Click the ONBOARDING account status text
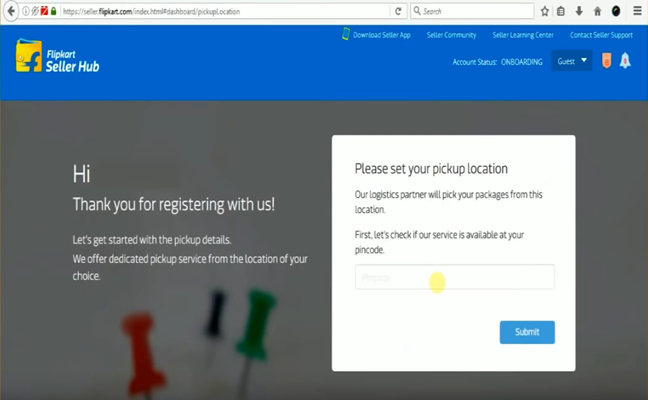The height and width of the screenshot is (400, 648). (522, 62)
